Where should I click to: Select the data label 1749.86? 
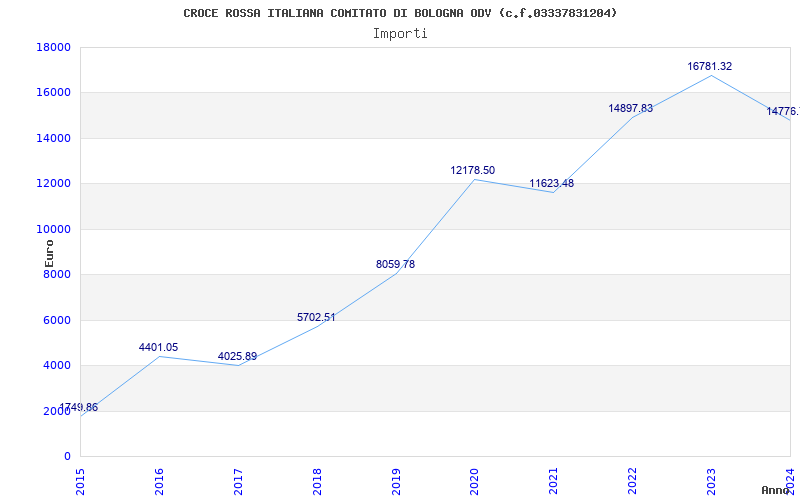click(x=79, y=407)
